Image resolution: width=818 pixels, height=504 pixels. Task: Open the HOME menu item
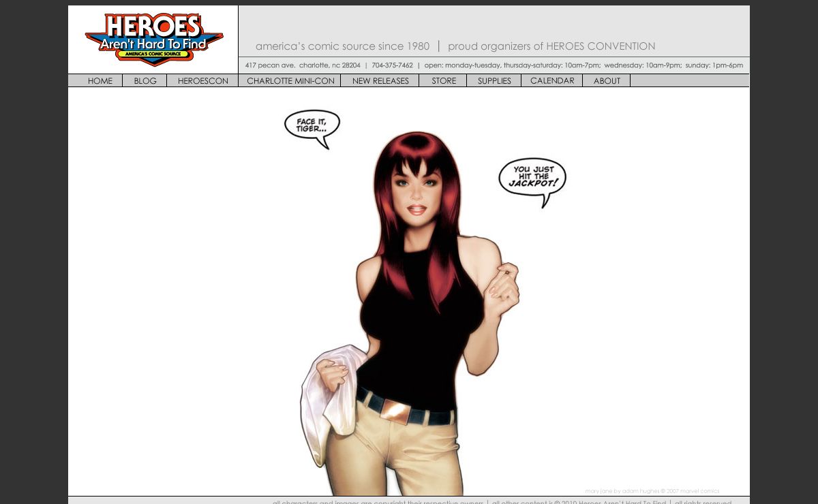100,80
